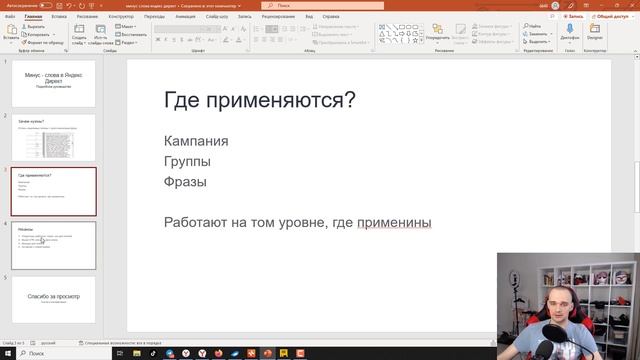The height and width of the screenshot is (360, 640).
Task: Click Copy (Копировать) button
Action: click(x=36, y=35)
